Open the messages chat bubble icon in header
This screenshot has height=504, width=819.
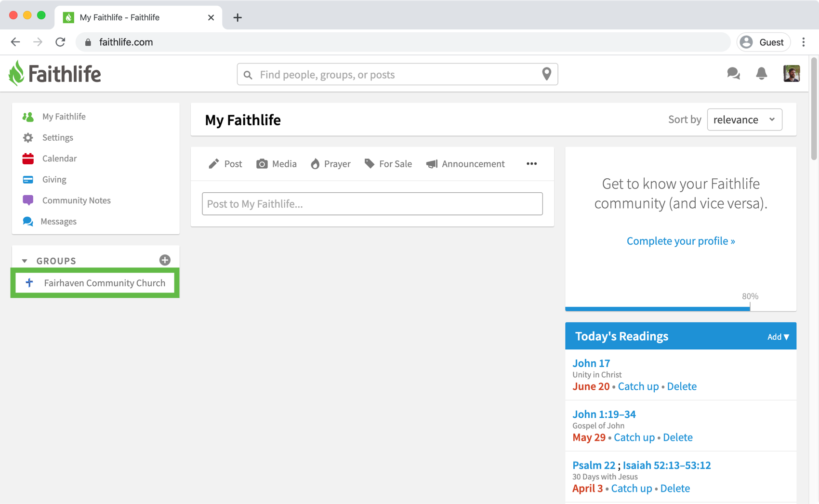733,74
